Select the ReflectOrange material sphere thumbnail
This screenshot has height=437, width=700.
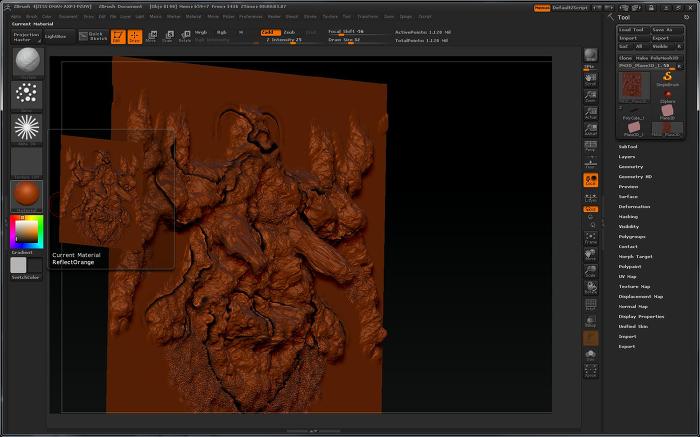(26, 196)
